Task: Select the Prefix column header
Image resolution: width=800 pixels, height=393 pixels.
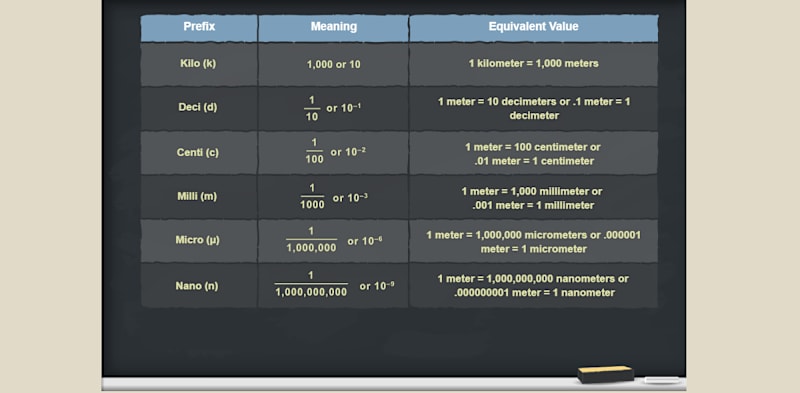Action: tap(199, 28)
